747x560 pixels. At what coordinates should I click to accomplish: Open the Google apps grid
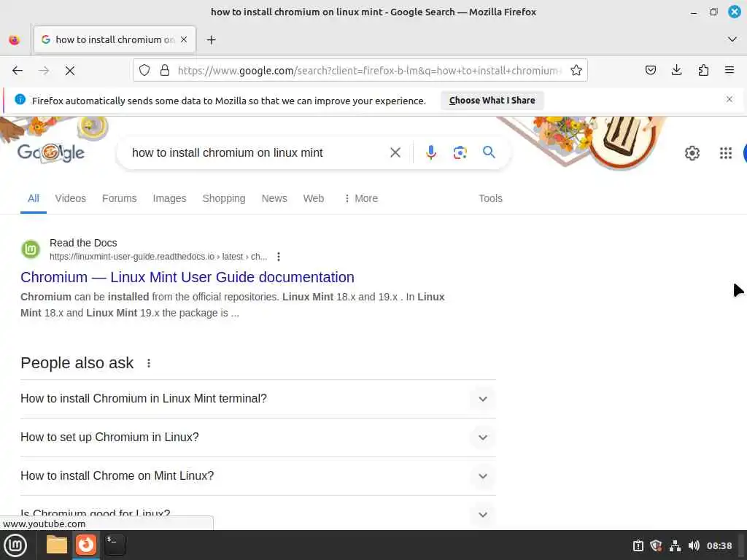(726, 153)
